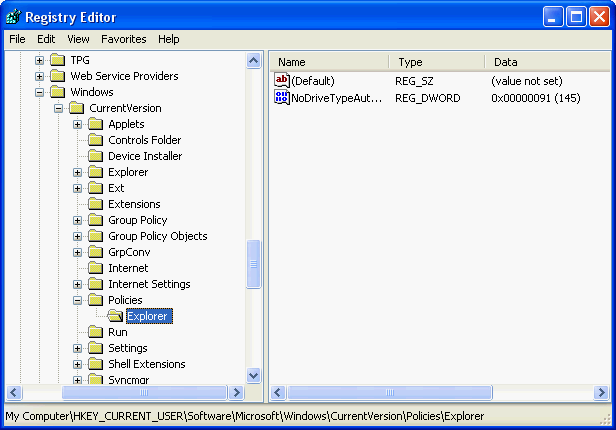The width and height of the screenshot is (616, 430).
Task: Click the Web Service Providers folder icon
Action: tap(58, 76)
